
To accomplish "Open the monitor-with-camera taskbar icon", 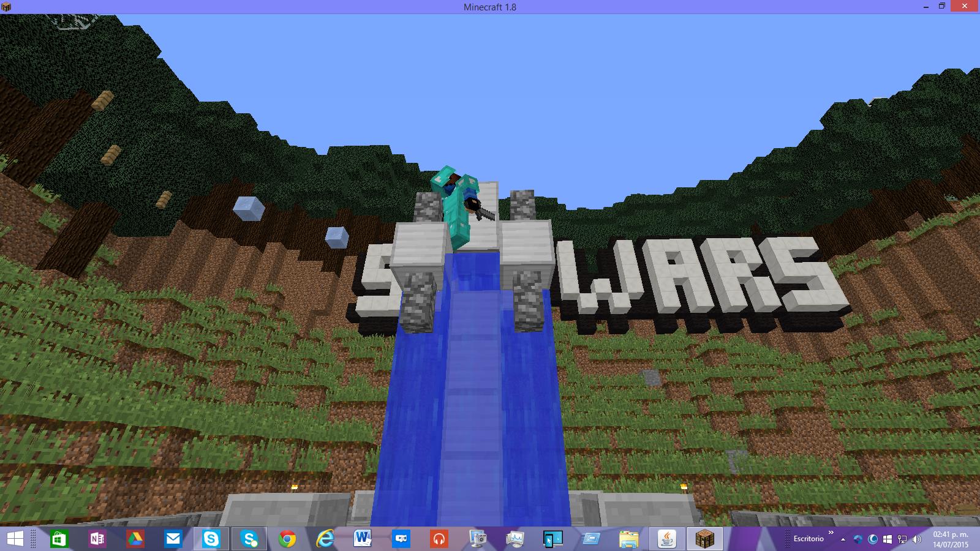I will [x=478, y=539].
